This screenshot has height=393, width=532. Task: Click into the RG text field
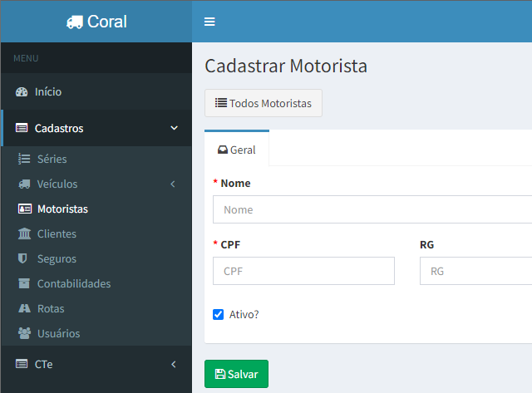[x=475, y=272]
